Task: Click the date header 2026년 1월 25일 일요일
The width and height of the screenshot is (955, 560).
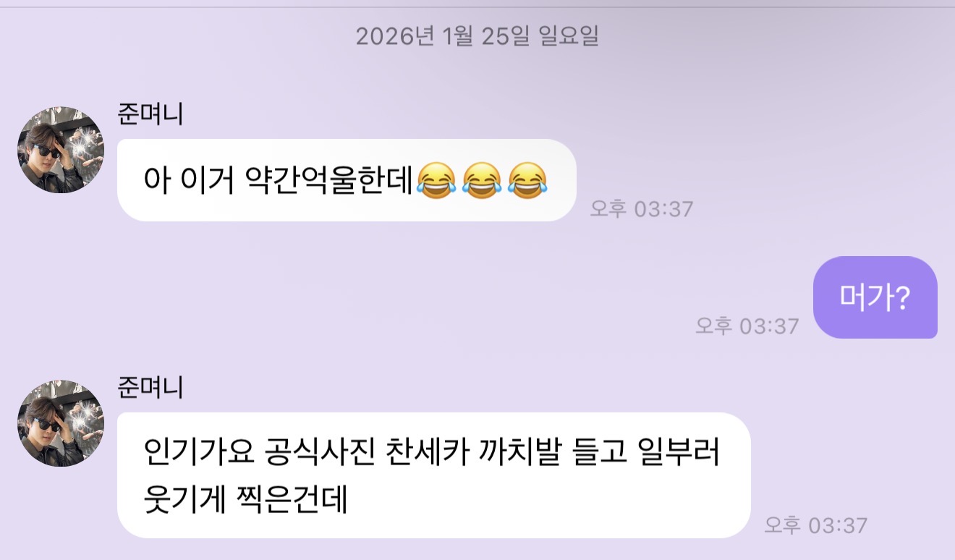Action: (x=477, y=36)
